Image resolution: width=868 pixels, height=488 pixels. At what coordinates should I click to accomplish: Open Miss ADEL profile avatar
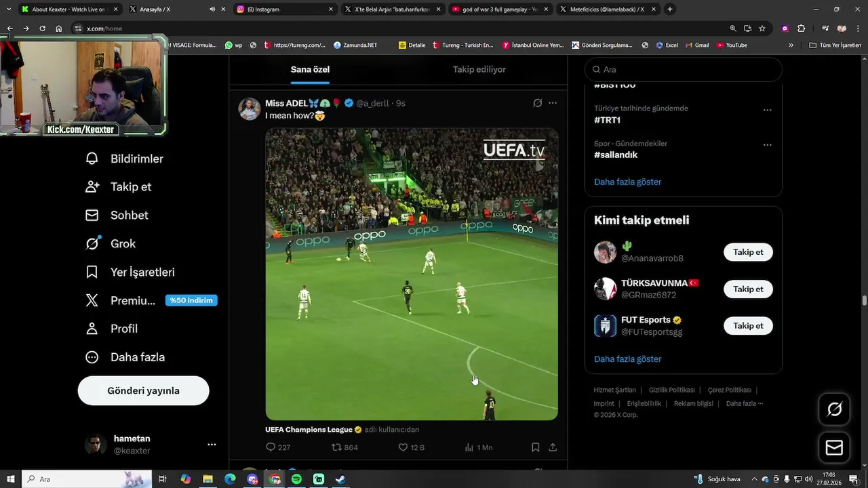(x=250, y=108)
